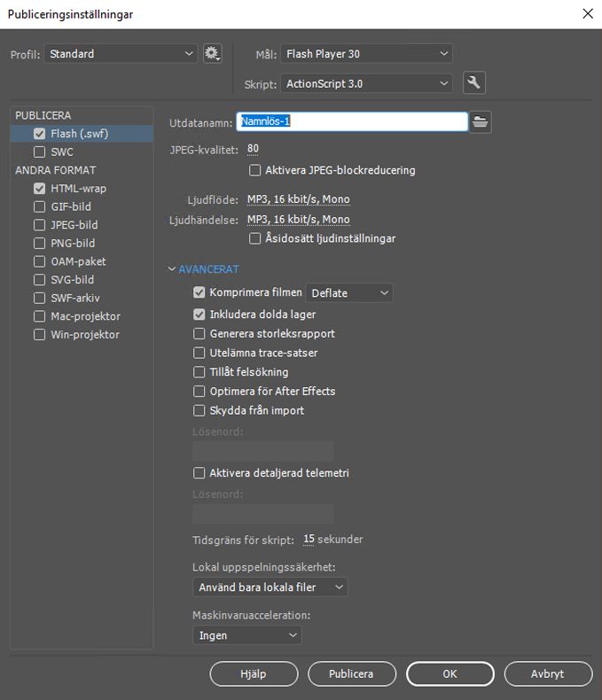This screenshot has width=602, height=700.
Task: Open compression Deflate dropdown
Action: 349,293
